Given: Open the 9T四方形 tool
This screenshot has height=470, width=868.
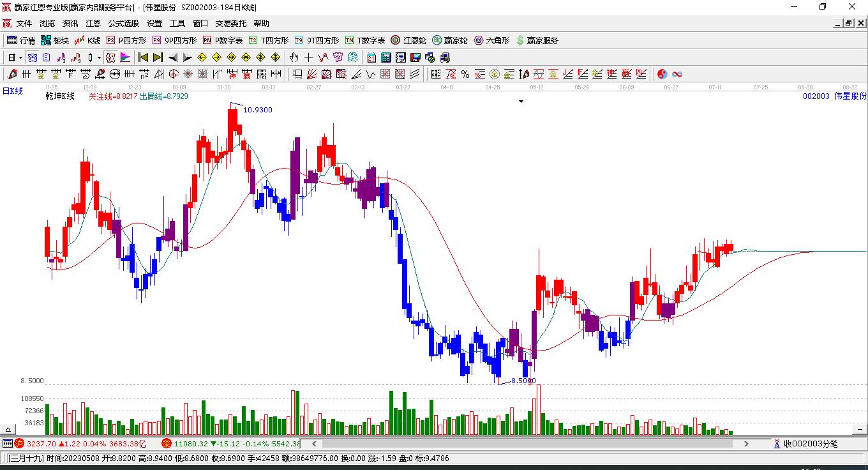Looking at the screenshot, I should pos(317,40).
